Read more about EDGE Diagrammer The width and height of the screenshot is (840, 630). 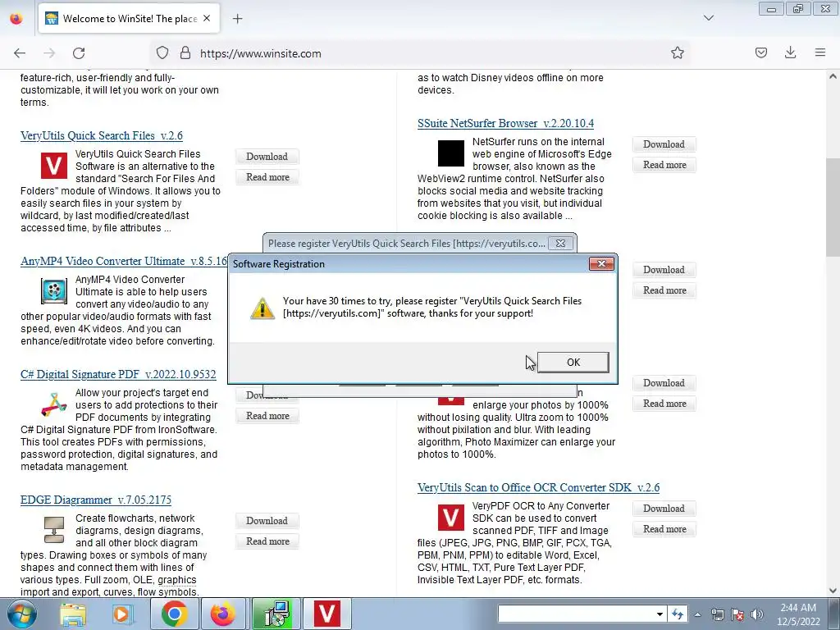(267, 541)
